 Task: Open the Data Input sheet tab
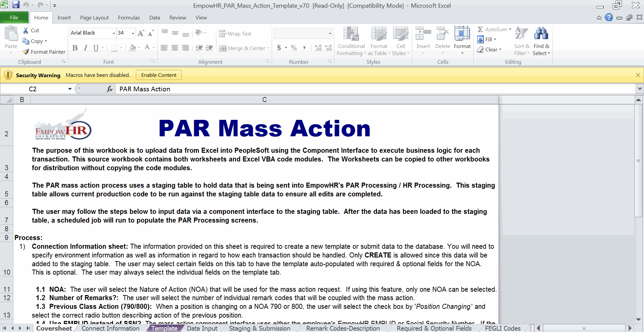coord(202,328)
